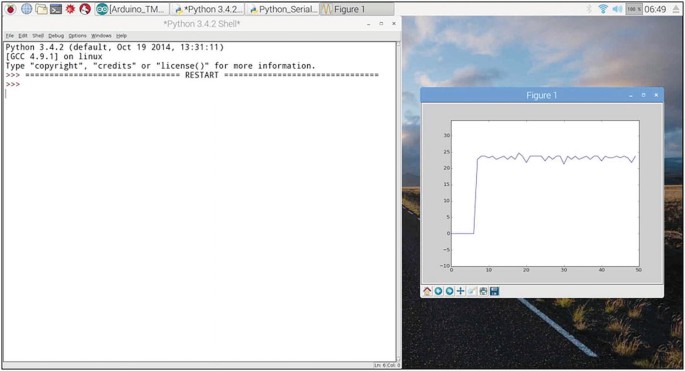Screen dimensions: 685x371
Task: Switch to the Arduino_TM taskbar window
Action: tap(132, 9)
